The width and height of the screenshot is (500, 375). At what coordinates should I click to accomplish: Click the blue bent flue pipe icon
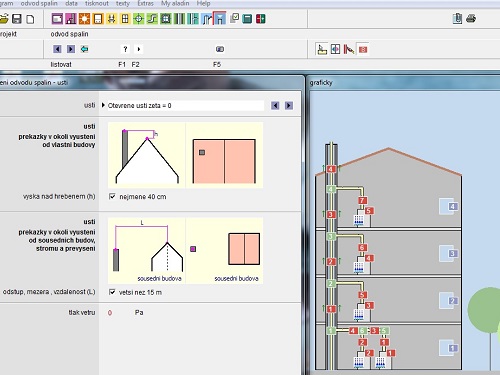206,19
